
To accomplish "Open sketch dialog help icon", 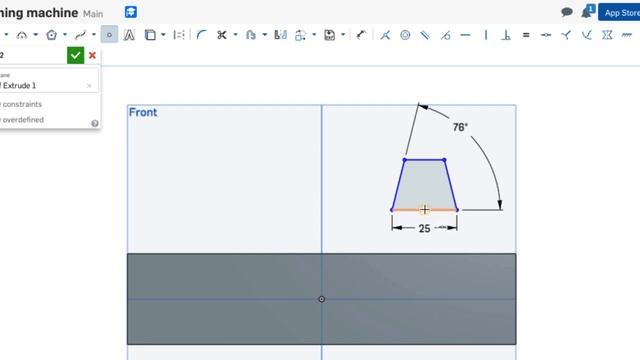I will coord(95,123).
